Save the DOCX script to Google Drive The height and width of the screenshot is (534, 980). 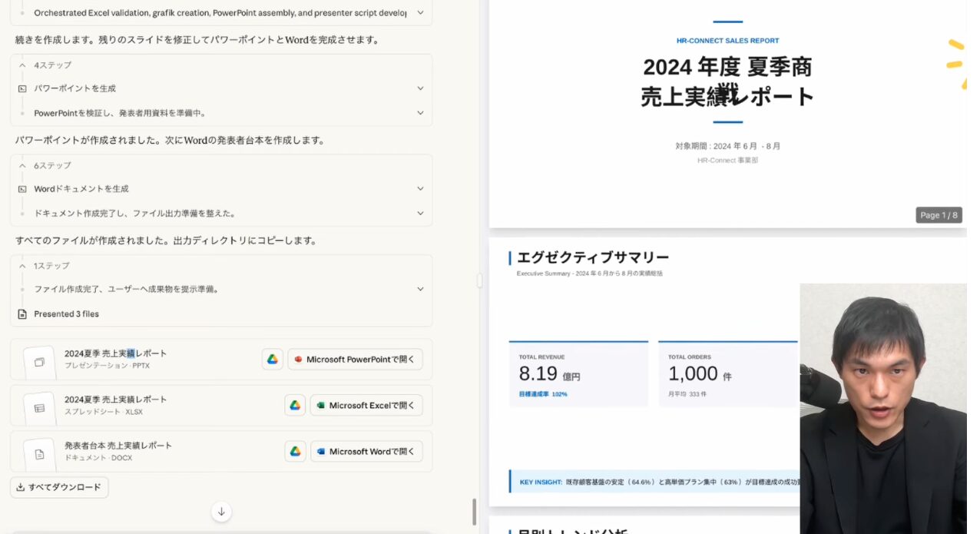click(x=295, y=452)
